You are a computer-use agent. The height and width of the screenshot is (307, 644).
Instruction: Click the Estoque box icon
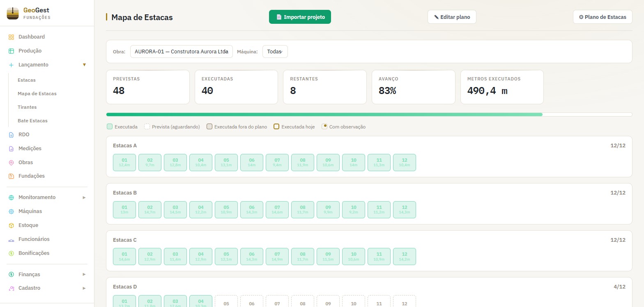[x=11, y=225]
